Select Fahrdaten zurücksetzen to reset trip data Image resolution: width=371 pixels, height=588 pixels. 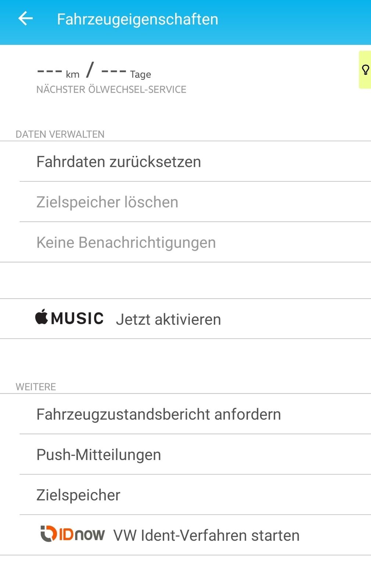click(x=118, y=161)
